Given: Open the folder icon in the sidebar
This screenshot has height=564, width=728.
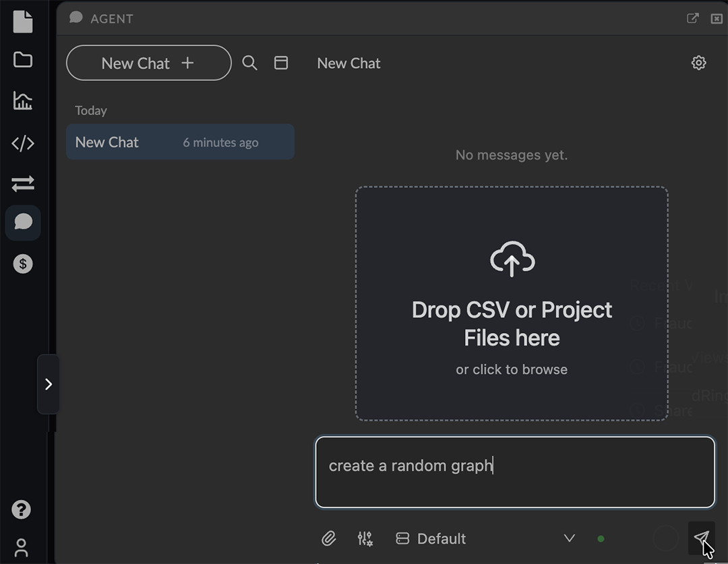Looking at the screenshot, I should click(x=23, y=60).
